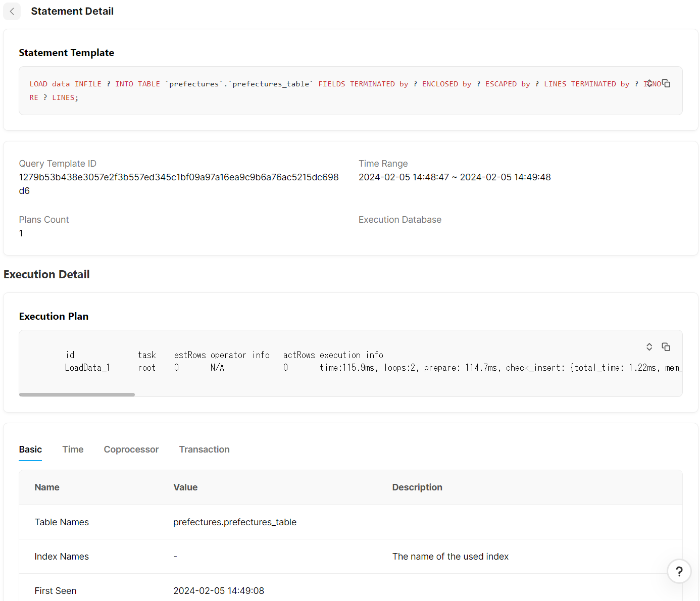Click the execution plan horizontal scrollbar
700x601 pixels.
(x=77, y=394)
